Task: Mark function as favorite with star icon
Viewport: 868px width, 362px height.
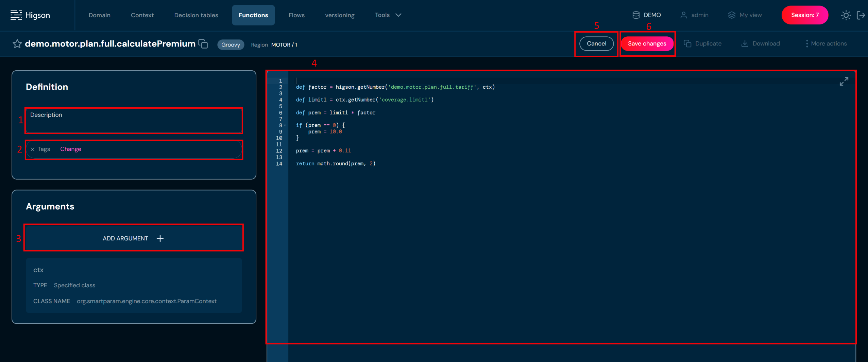Action: [17, 44]
